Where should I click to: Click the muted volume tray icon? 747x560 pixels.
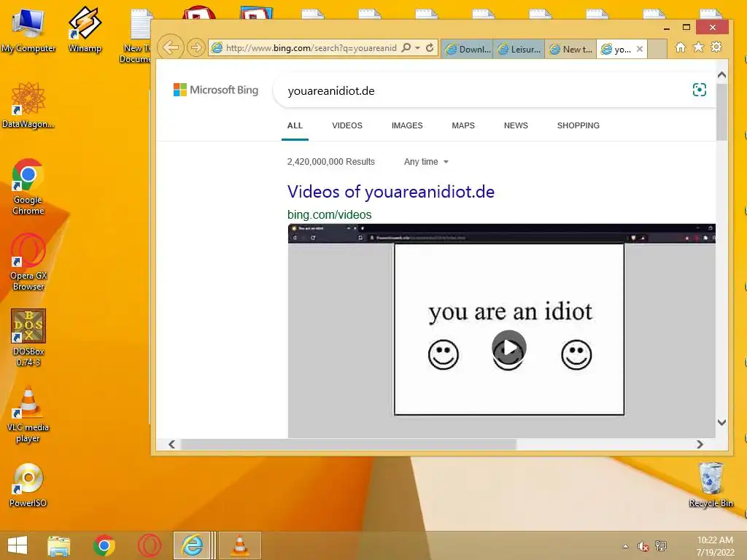click(643, 546)
